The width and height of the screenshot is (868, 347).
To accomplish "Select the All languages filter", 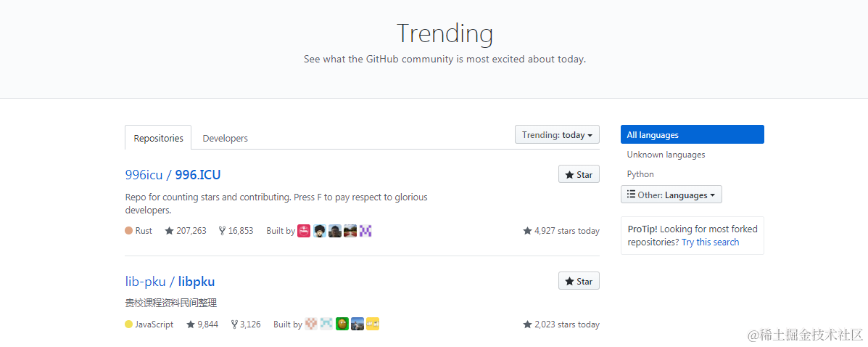I will tap(692, 135).
